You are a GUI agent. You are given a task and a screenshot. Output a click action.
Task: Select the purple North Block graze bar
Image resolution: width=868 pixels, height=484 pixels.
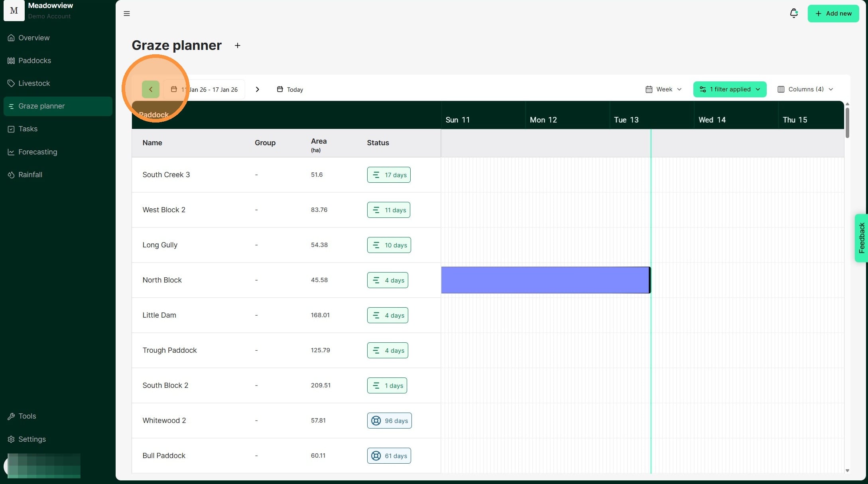545,280
